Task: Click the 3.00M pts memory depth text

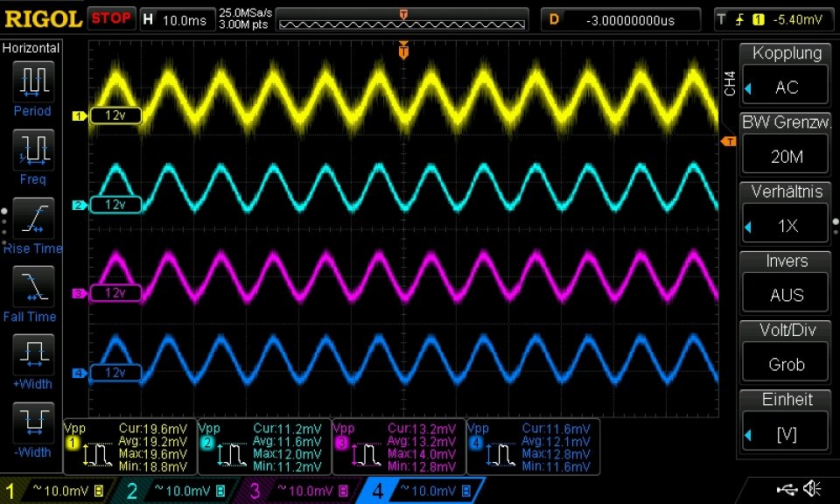Action: click(x=242, y=24)
